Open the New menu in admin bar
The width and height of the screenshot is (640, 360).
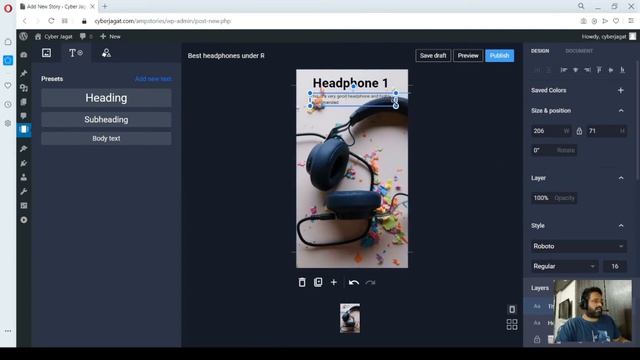[110, 36]
